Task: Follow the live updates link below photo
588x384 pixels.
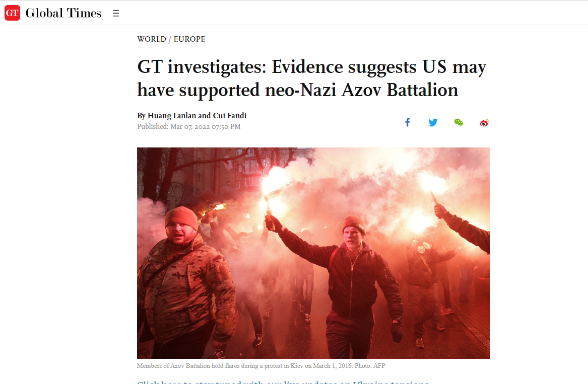Action: tap(283, 382)
